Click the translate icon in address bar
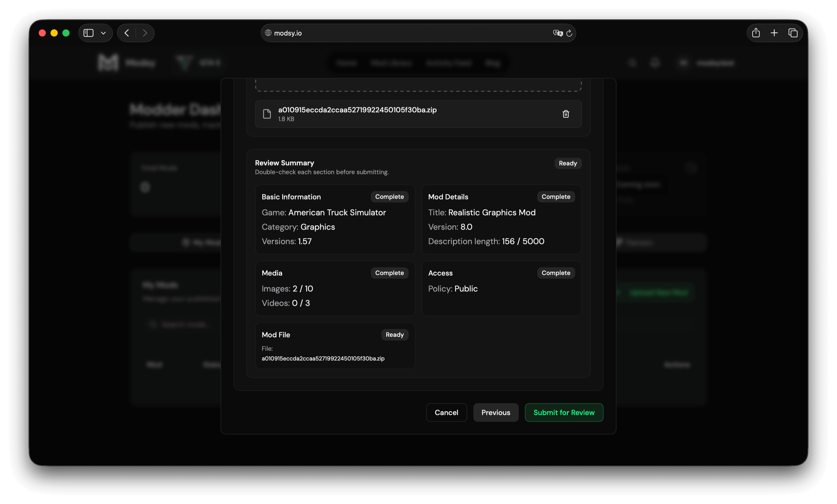The width and height of the screenshot is (837, 504). coord(557,33)
